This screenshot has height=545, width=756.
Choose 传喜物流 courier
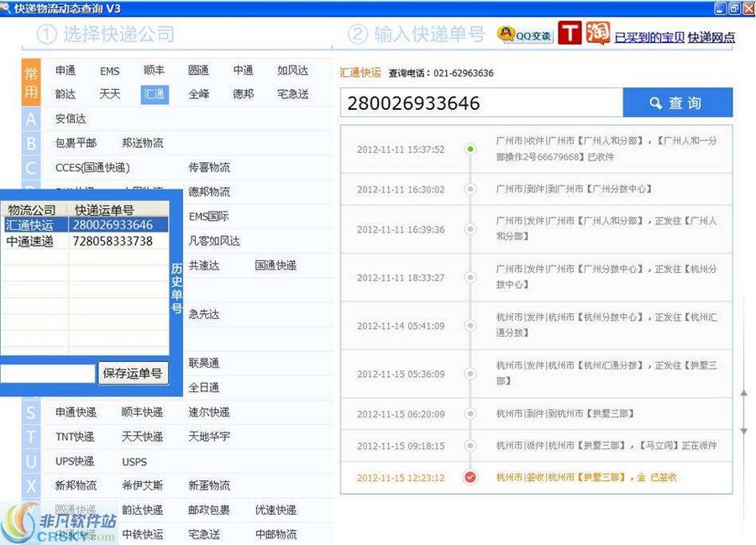click(209, 168)
